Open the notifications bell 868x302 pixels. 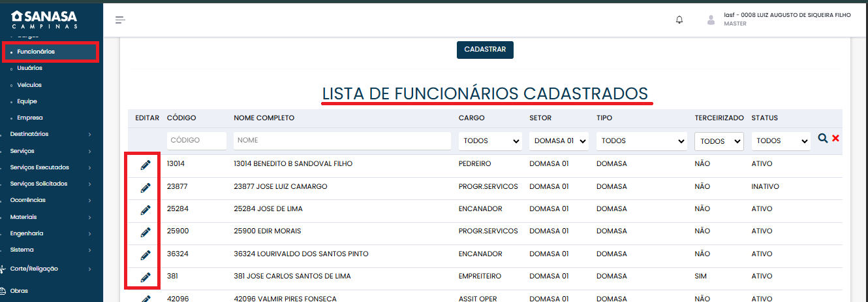tap(679, 20)
